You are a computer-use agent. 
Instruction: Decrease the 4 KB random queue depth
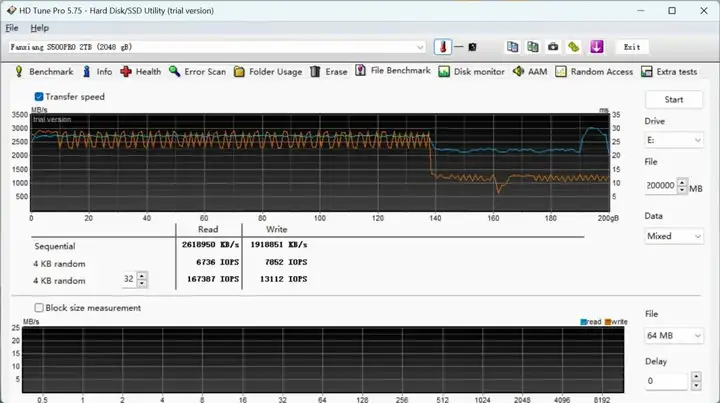pos(142,283)
